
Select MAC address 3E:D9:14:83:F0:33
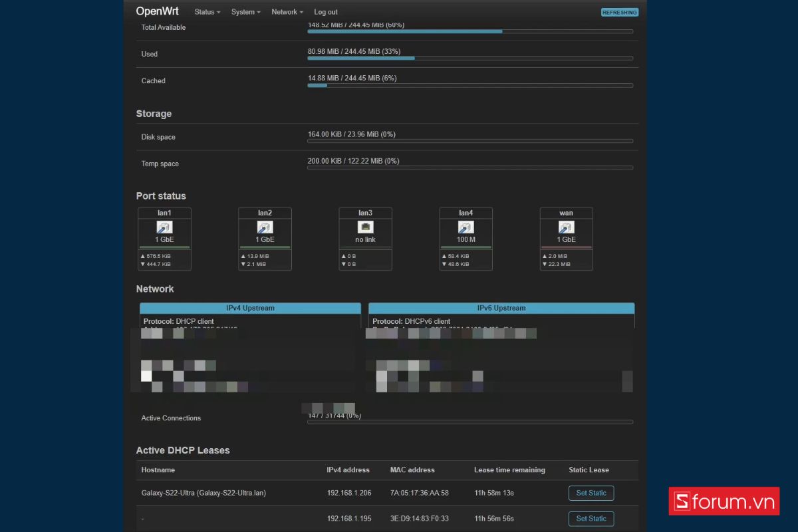point(420,518)
